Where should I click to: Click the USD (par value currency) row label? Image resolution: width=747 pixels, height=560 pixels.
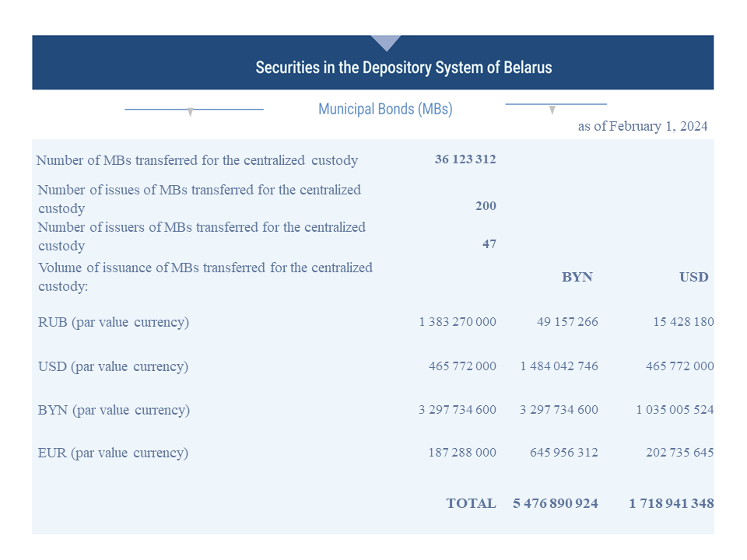tap(113, 366)
